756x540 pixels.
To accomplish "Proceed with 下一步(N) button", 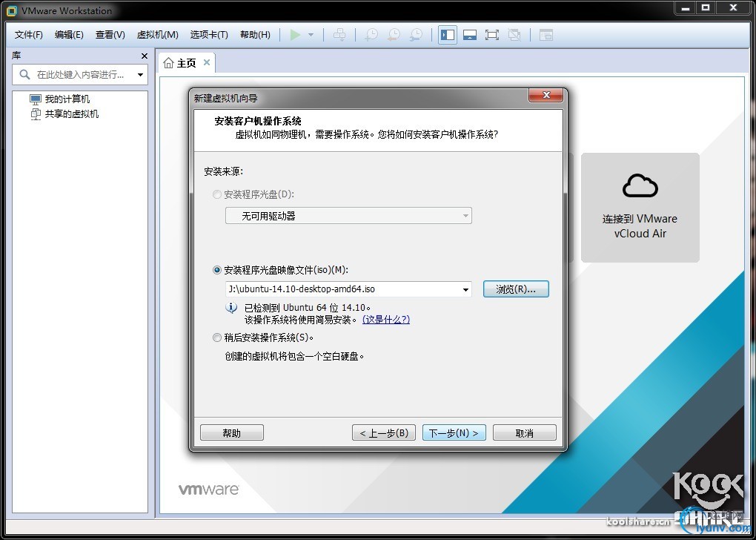I will tap(454, 433).
